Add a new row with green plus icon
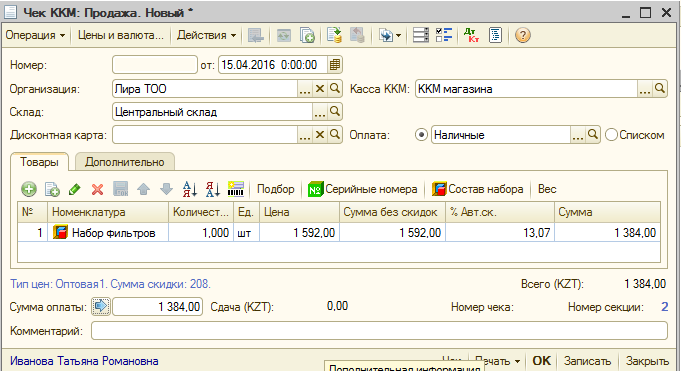 (29, 189)
